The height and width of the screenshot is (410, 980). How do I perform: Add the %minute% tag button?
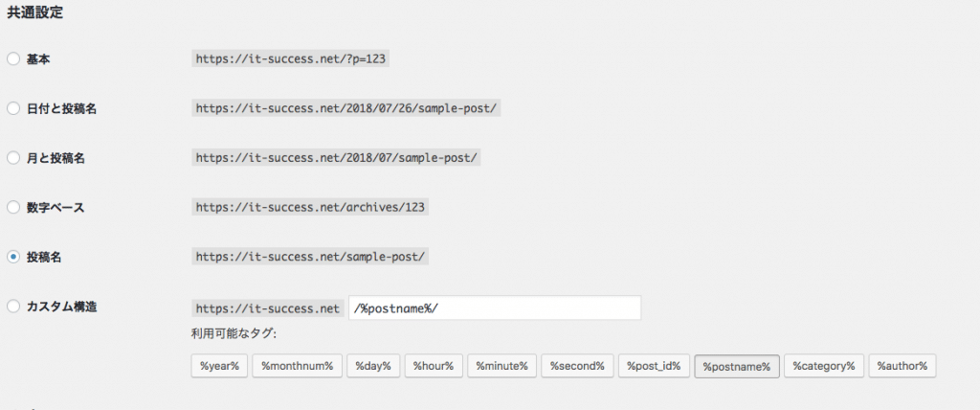coord(501,366)
